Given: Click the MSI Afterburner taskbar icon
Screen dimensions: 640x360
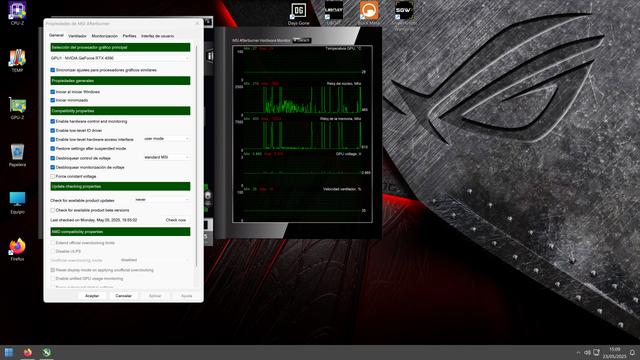Looking at the screenshot, I should click(x=47, y=352).
